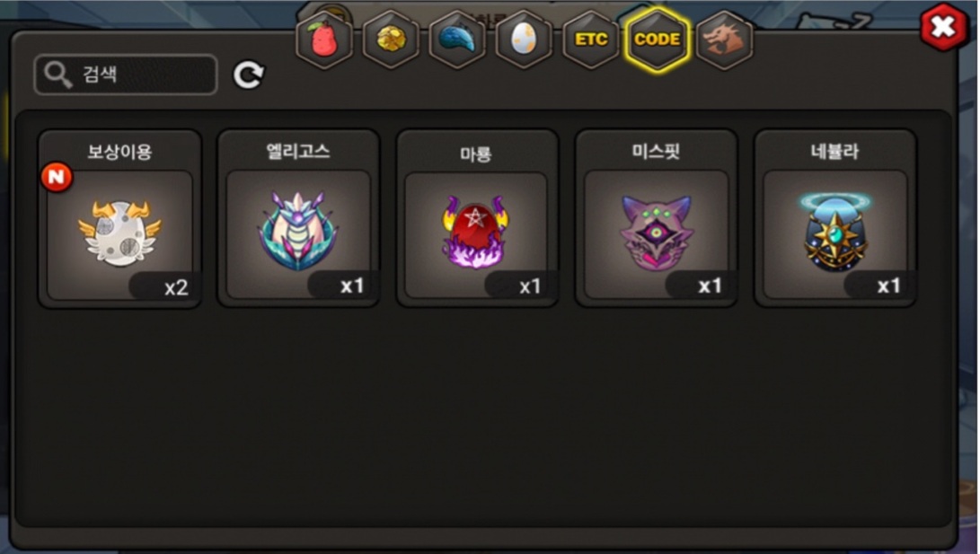Image resolution: width=980 pixels, height=554 pixels.
Task: Click the x2 quantity on 보상이용
Action: [176, 287]
